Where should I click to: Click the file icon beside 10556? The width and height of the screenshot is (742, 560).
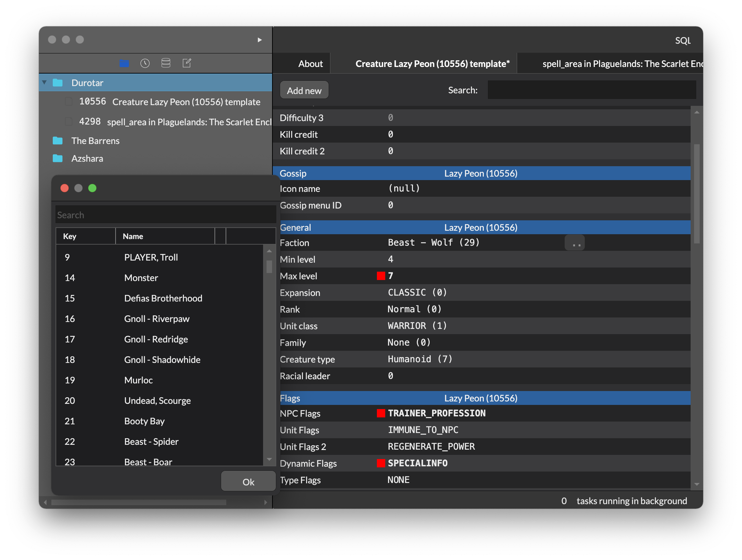69,102
